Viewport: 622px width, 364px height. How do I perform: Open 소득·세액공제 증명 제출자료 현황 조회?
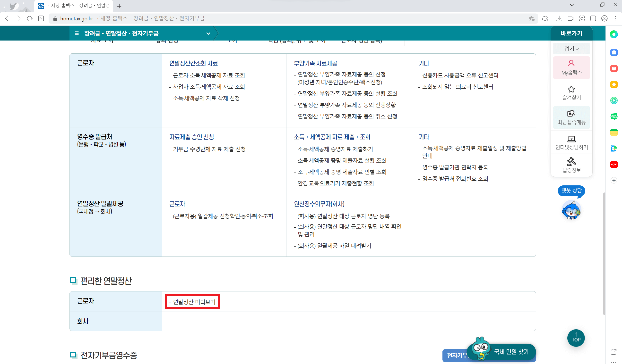coord(342,160)
